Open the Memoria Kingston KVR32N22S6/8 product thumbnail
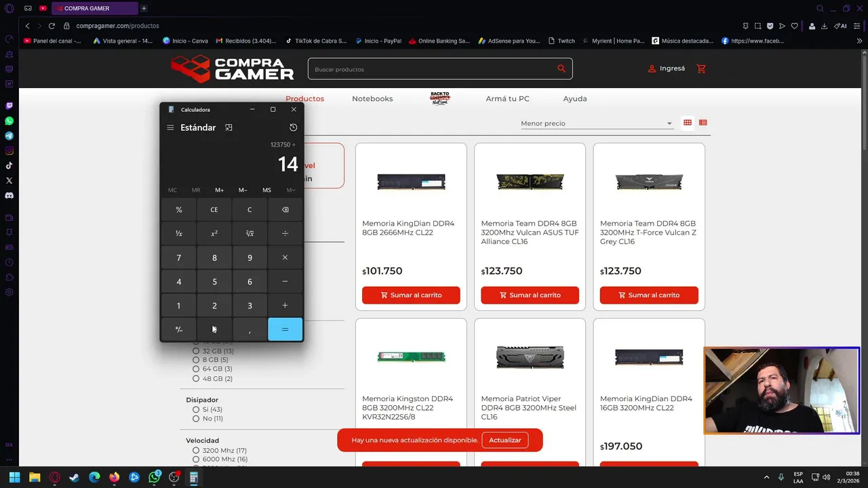Screen dimensions: 868x488 point(411,357)
